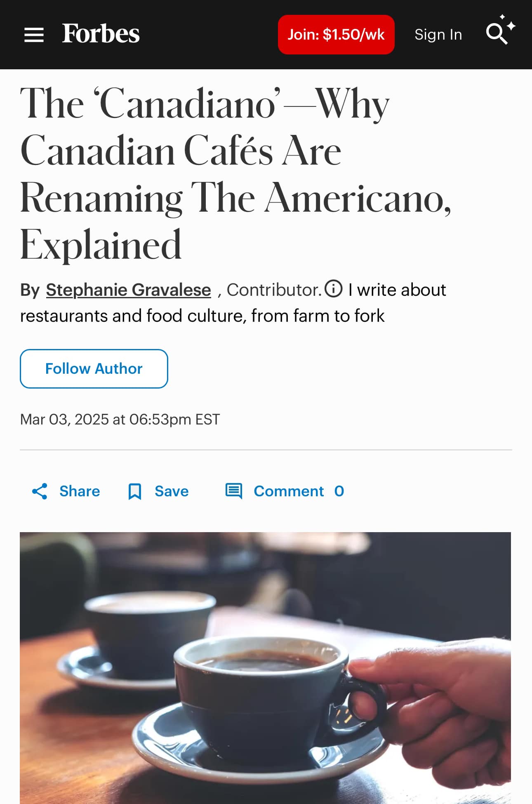Click the share arrow icon
Image resolution: width=532 pixels, height=804 pixels.
(x=40, y=491)
